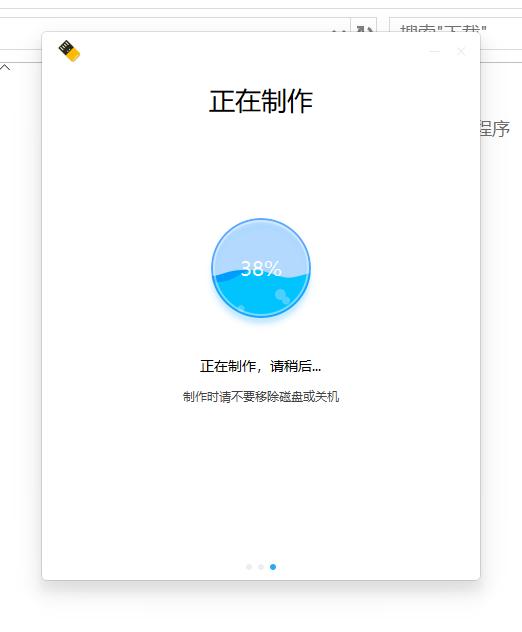Click the 38% circular progress indicator
Screen dimensions: 522x632
coord(261,268)
